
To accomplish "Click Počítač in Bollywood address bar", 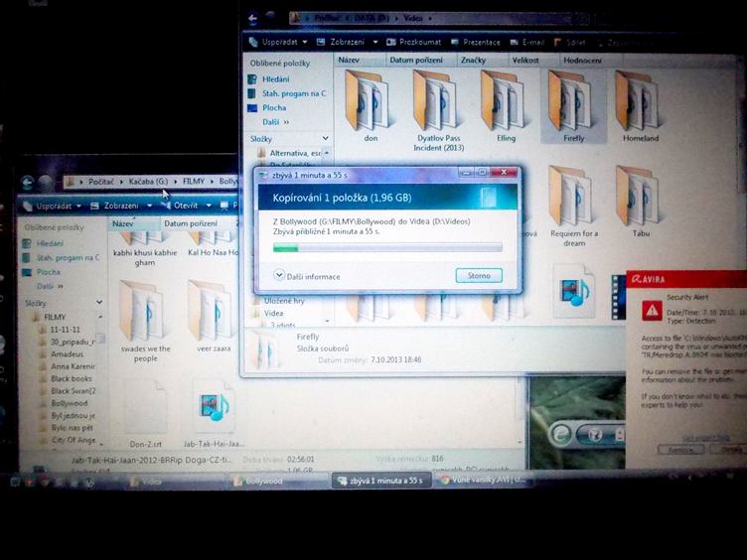I will coord(100,182).
